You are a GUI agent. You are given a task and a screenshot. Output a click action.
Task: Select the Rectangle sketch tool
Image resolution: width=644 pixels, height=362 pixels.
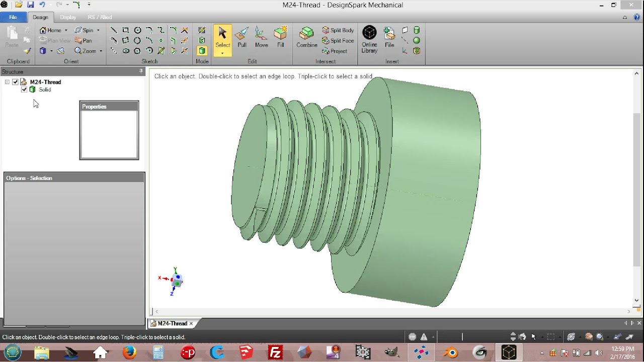(x=126, y=30)
